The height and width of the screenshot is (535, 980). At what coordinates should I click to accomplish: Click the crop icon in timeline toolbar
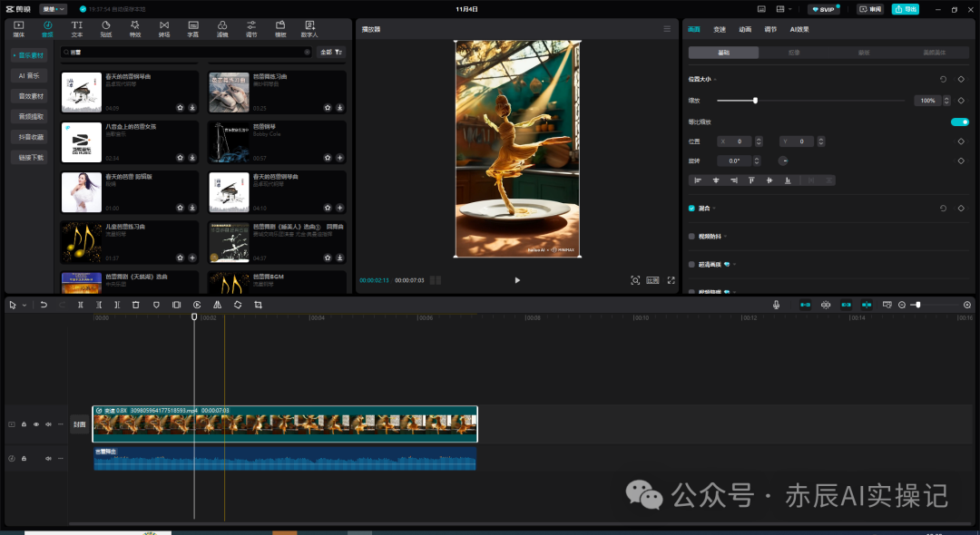pos(258,305)
